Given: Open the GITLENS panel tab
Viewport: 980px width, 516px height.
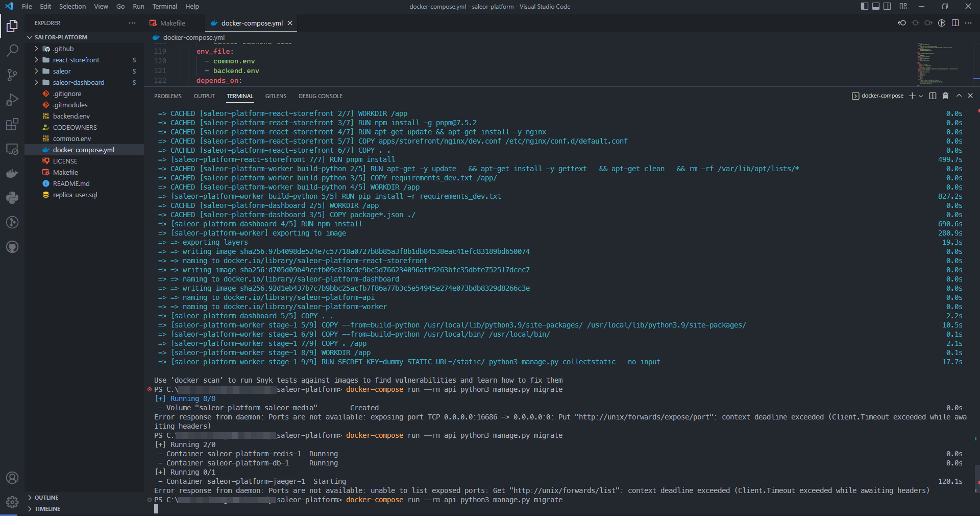Looking at the screenshot, I should coord(276,96).
